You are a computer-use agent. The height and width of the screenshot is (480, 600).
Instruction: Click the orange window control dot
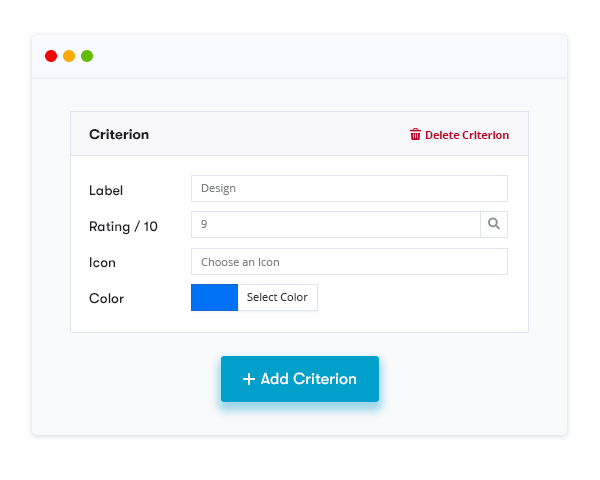click(x=69, y=56)
